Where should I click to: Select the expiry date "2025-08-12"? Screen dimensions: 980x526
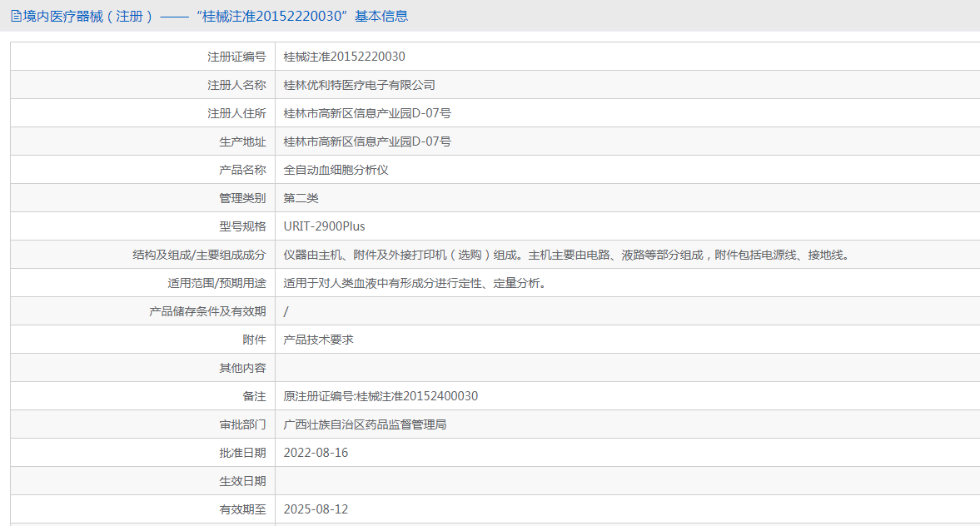[x=316, y=509]
